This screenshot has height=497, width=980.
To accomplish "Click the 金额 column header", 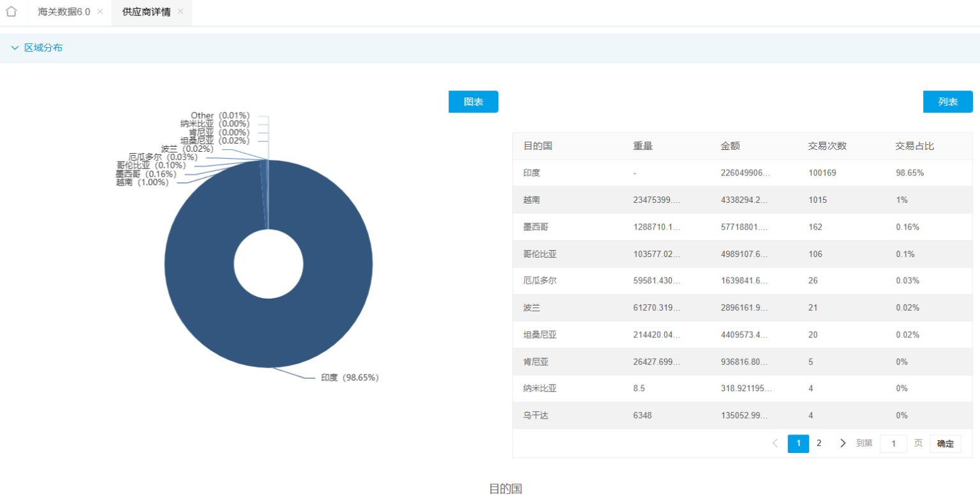I will (x=730, y=146).
